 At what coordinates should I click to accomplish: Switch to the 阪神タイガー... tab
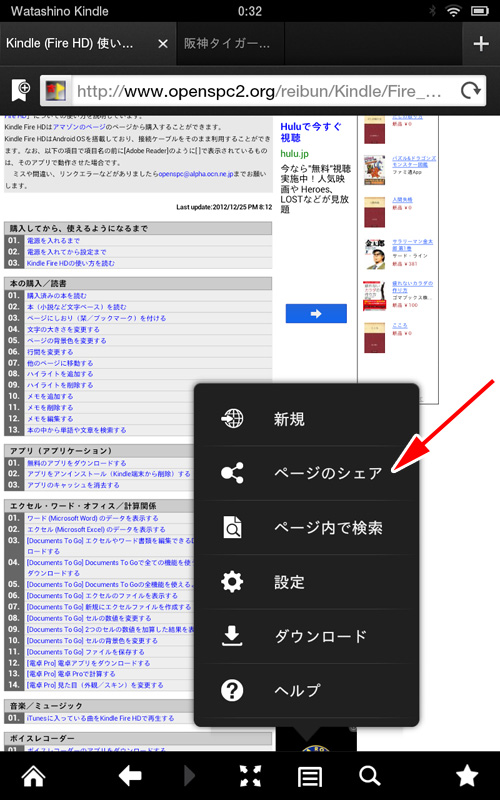[231, 44]
